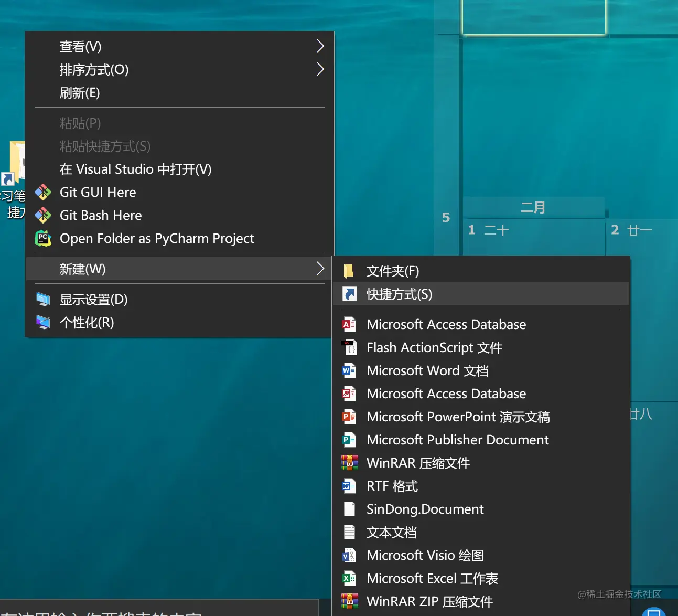Click the display settings monitor icon
The width and height of the screenshot is (678, 616).
(x=43, y=300)
